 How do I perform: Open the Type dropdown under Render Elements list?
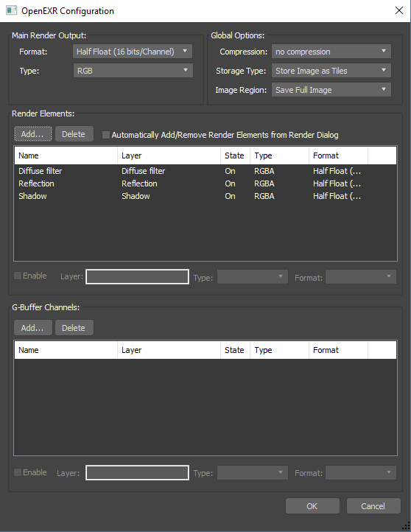(253, 276)
